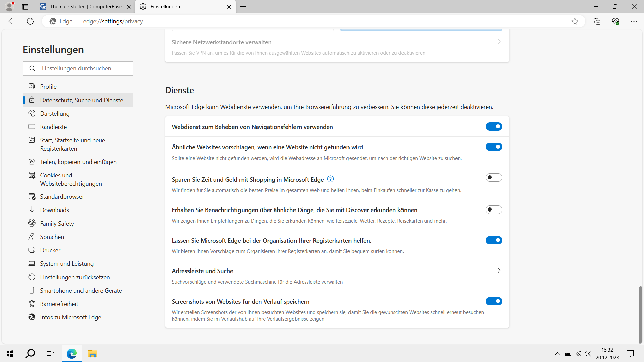Click the Shopping help question mark icon

[330, 179]
